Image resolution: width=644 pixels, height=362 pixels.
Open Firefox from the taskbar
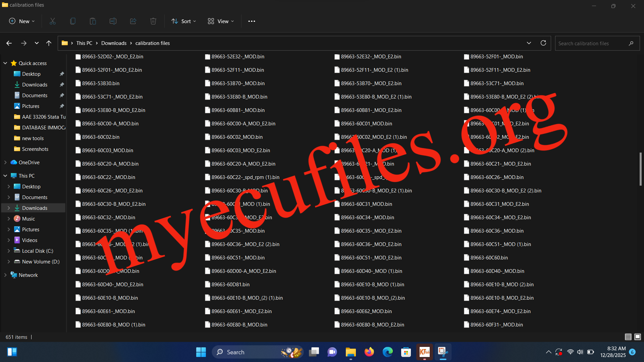(x=369, y=352)
